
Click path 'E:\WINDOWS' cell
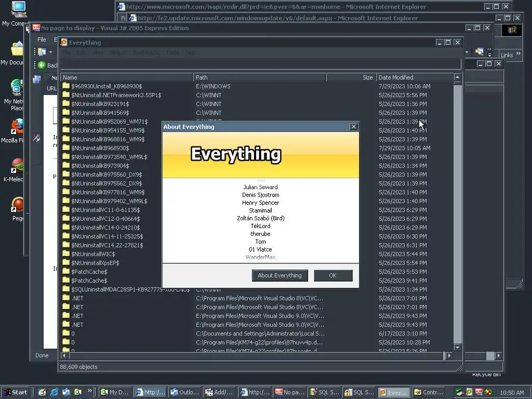pos(213,86)
